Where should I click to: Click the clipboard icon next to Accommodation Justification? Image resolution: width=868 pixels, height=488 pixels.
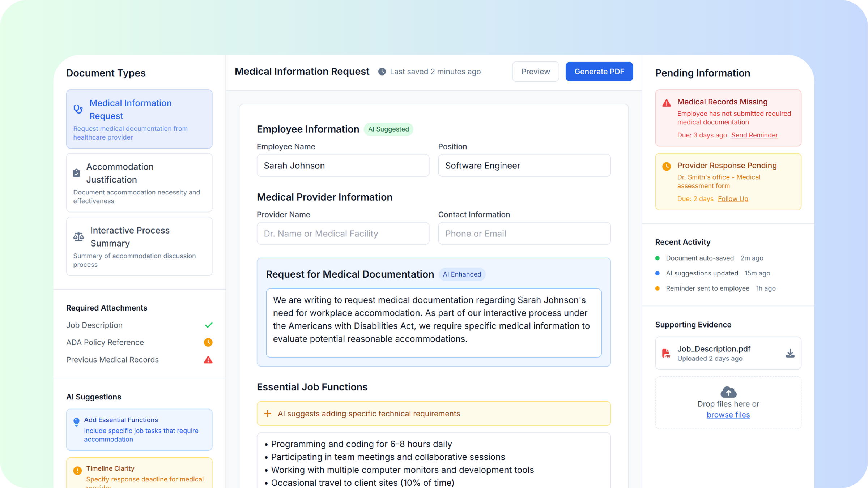coord(76,173)
